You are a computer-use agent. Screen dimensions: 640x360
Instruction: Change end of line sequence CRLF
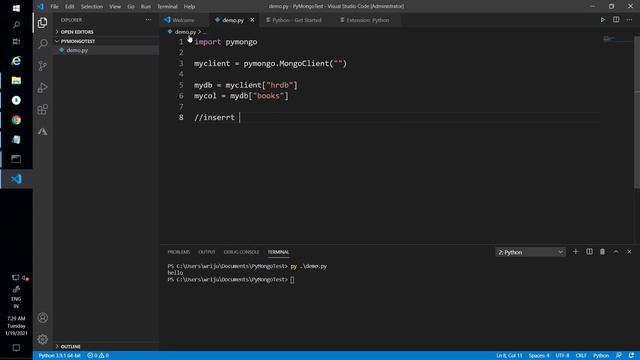581,356
